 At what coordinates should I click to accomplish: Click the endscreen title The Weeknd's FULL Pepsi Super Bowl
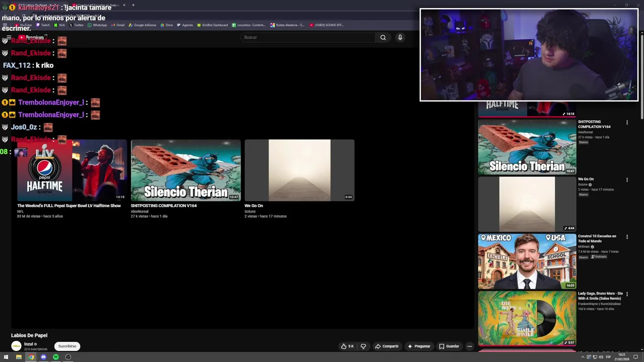(x=69, y=206)
